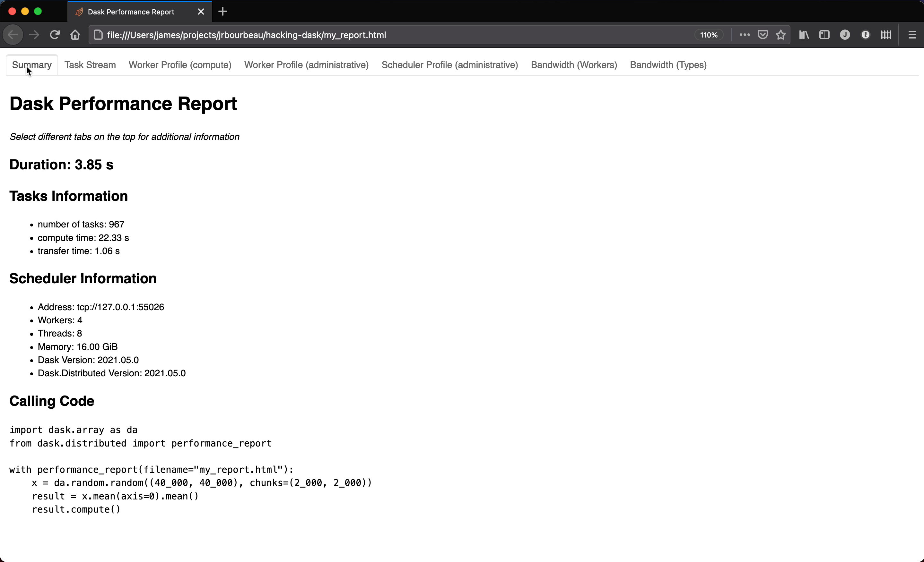
Task: Save page to Pocket icon
Action: click(763, 35)
